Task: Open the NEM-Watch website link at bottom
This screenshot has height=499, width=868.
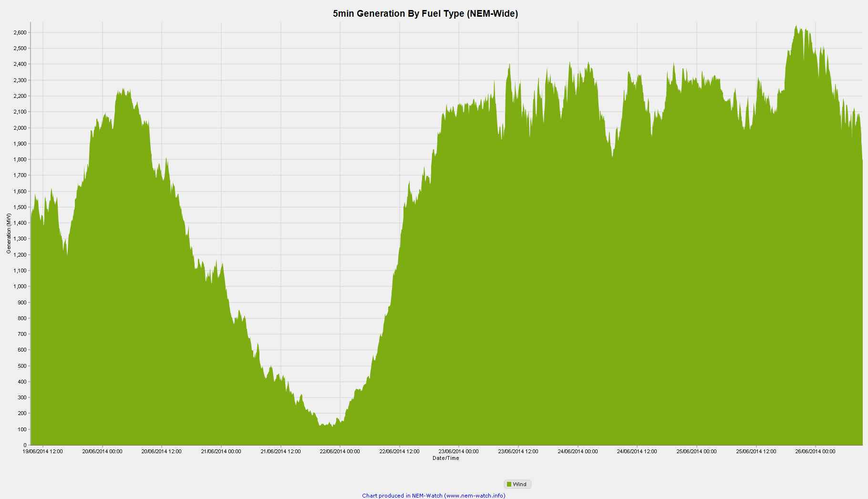Action: 434,496
